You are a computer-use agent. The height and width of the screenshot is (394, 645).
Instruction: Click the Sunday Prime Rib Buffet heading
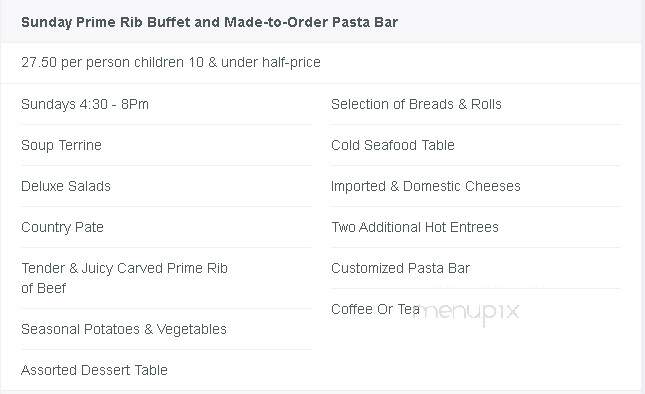pyautogui.click(x=209, y=22)
